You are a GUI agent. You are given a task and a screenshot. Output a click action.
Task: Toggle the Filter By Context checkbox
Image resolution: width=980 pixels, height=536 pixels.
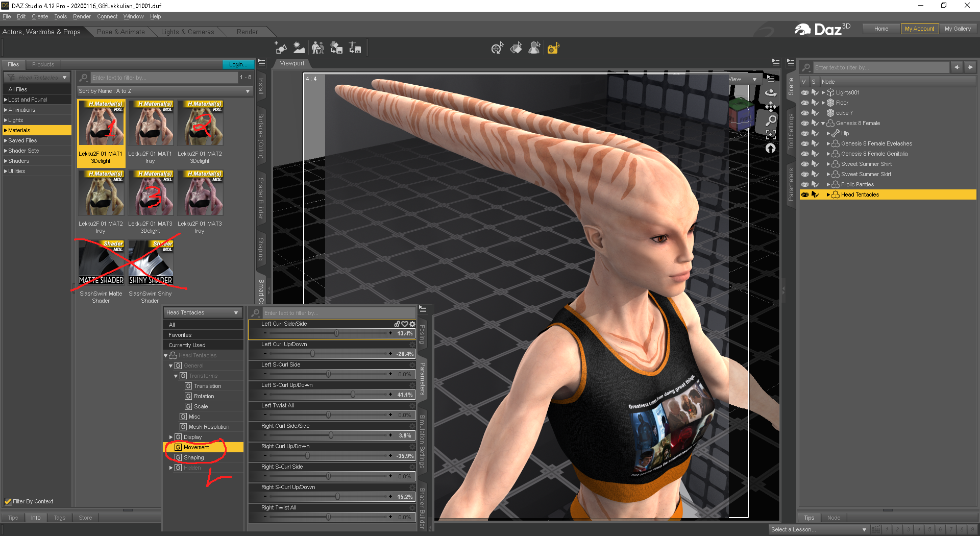point(8,501)
